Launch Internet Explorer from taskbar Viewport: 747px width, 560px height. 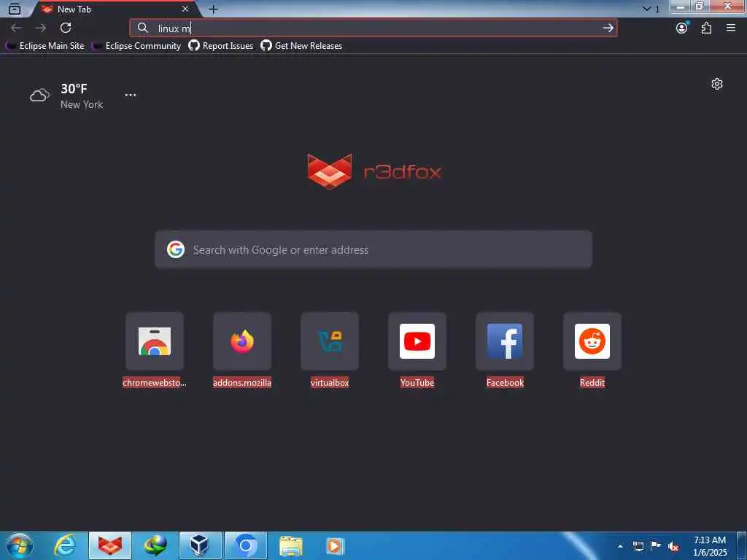pyautogui.click(x=65, y=545)
